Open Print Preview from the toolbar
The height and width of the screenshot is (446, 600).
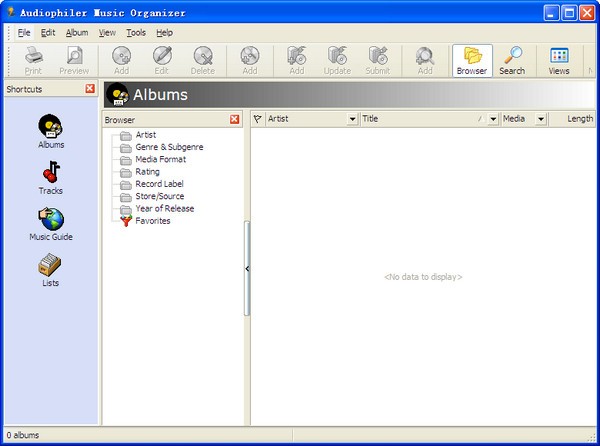[74, 61]
